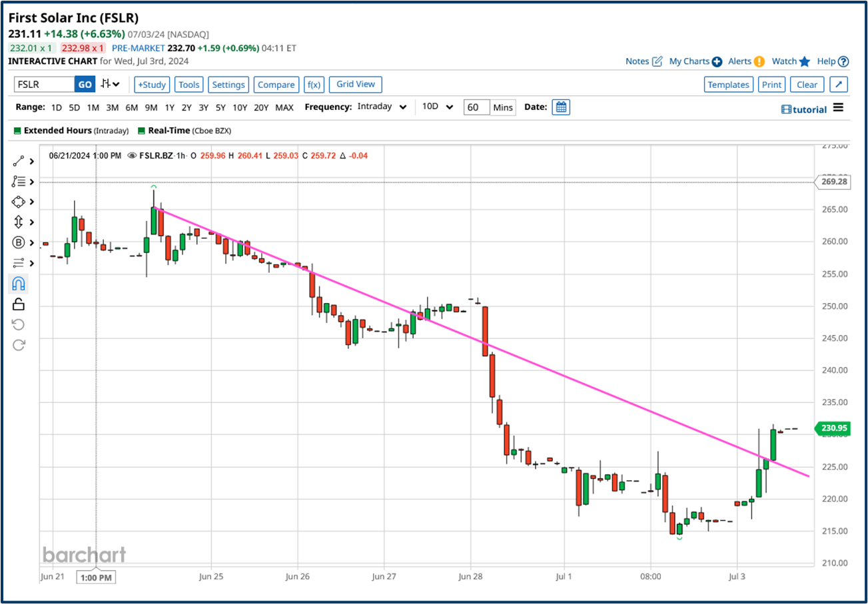
Task: Click the lock drawings icon
Action: pos(18,304)
